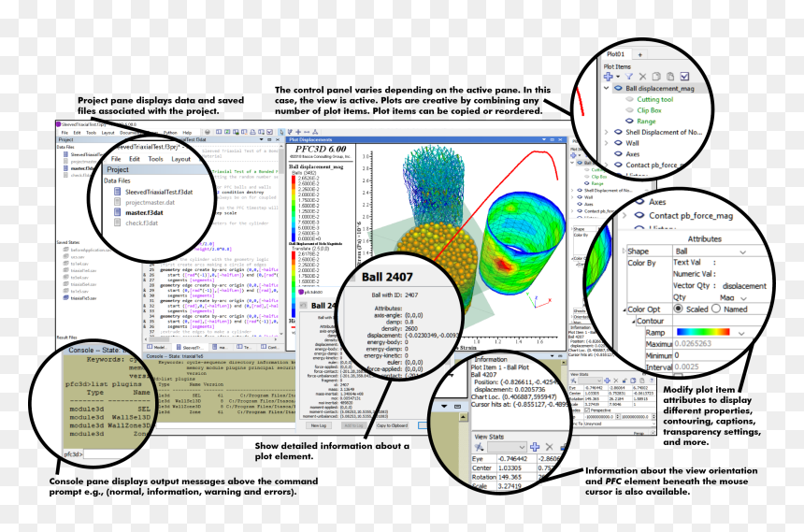Click enlarged pfc3d> command prompt input

point(108,454)
